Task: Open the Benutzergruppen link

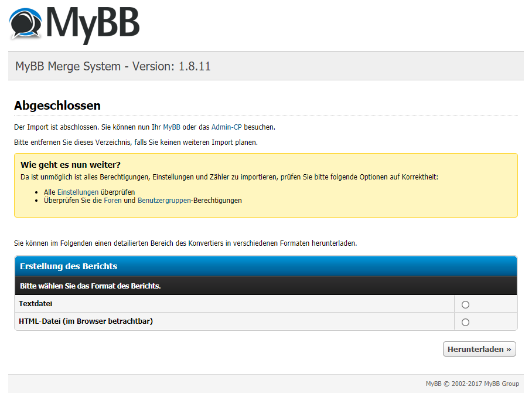Action: coord(164,201)
